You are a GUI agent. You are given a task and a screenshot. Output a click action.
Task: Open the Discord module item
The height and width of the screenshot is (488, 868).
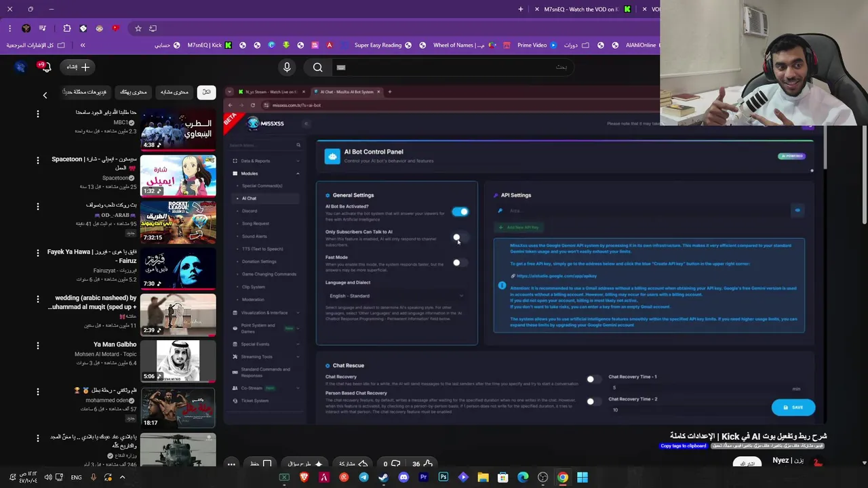250,211
